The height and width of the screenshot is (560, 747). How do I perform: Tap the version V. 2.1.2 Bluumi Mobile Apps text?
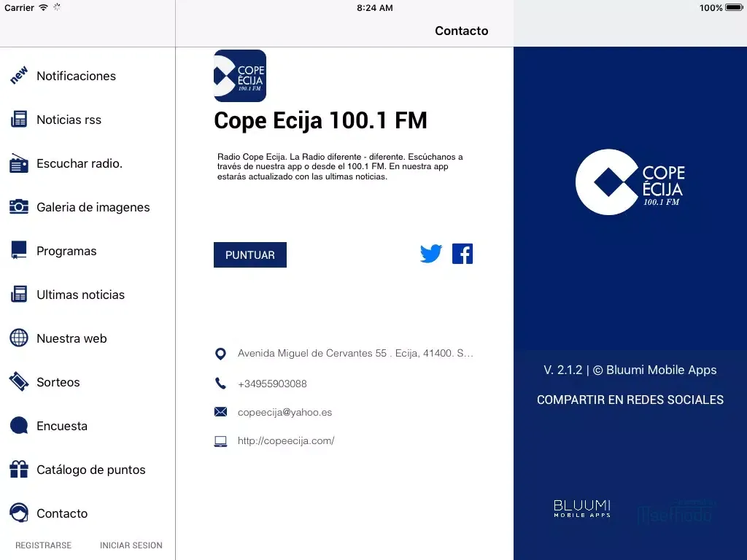click(630, 370)
